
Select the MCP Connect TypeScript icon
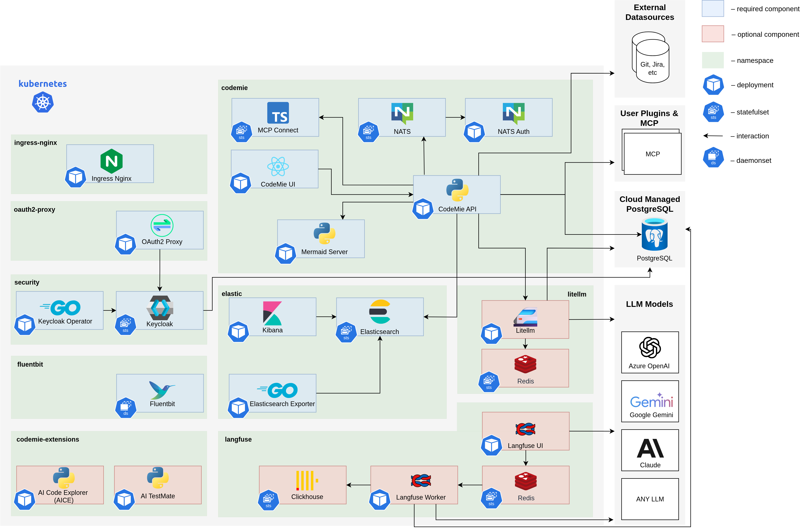278,113
